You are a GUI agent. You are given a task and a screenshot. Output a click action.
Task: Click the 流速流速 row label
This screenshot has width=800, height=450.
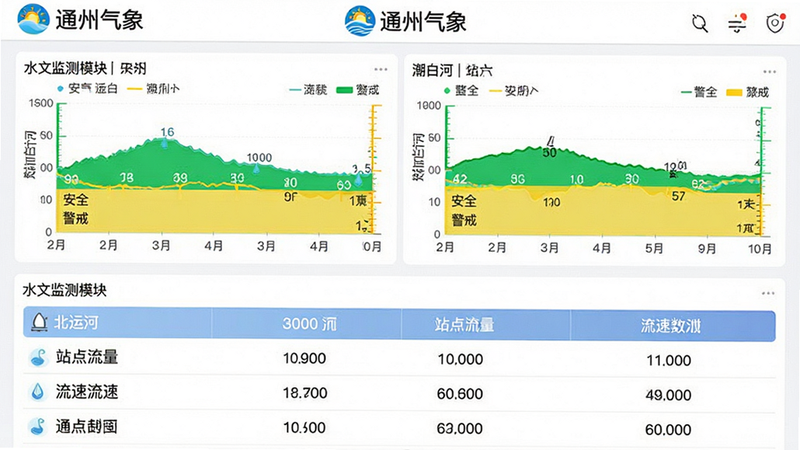click(x=87, y=391)
